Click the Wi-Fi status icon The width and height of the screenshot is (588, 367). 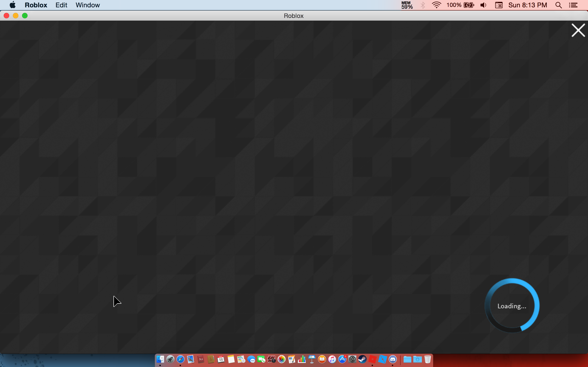tap(436, 5)
